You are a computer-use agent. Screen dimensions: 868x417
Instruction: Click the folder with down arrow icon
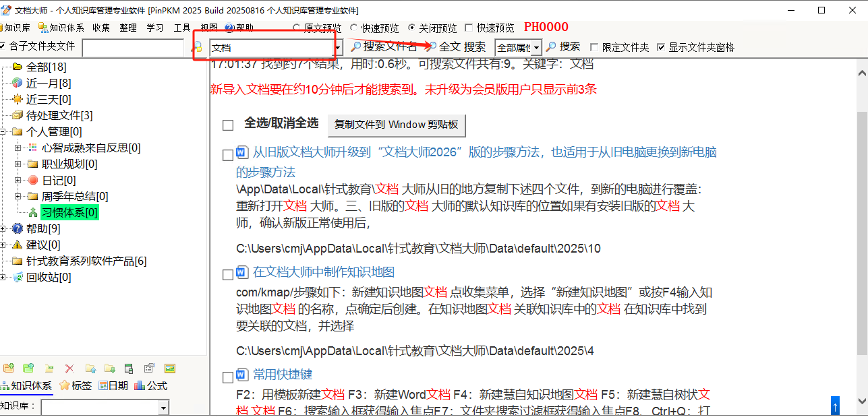tap(109, 368)
